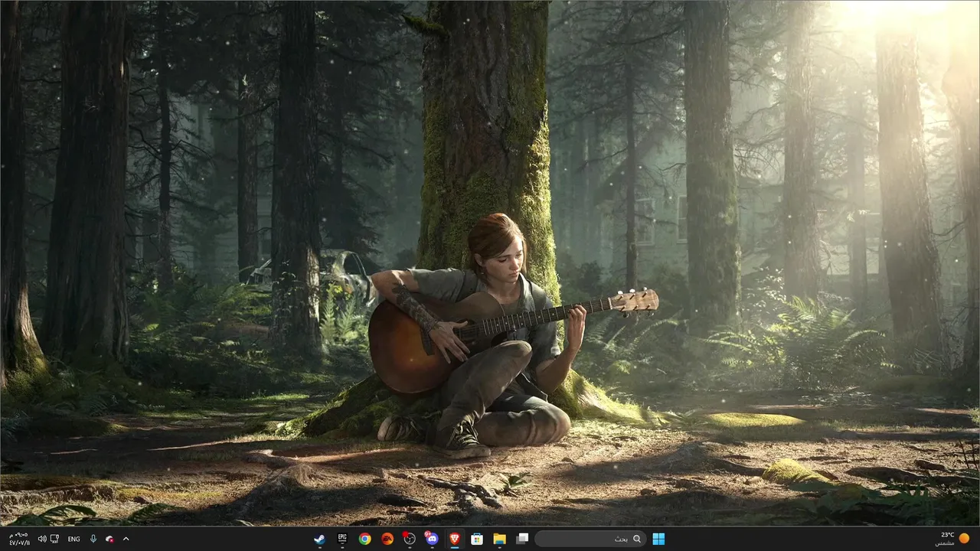Switch to Brave browser on taskbar
This screenshot has height=551, width=980.
pyautogui.click(x=455, y=539)
